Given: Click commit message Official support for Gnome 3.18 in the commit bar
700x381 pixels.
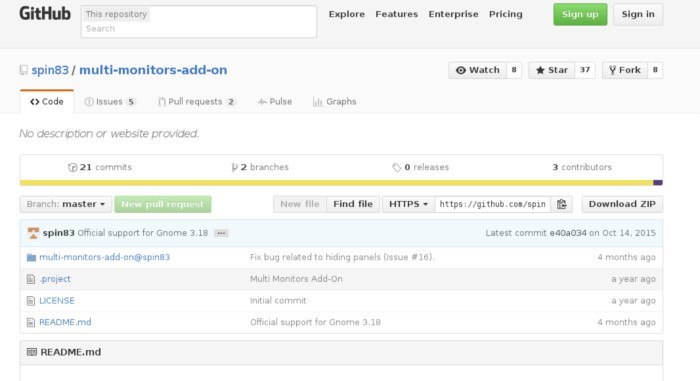Looking at the screenshot, I should 143,233.
